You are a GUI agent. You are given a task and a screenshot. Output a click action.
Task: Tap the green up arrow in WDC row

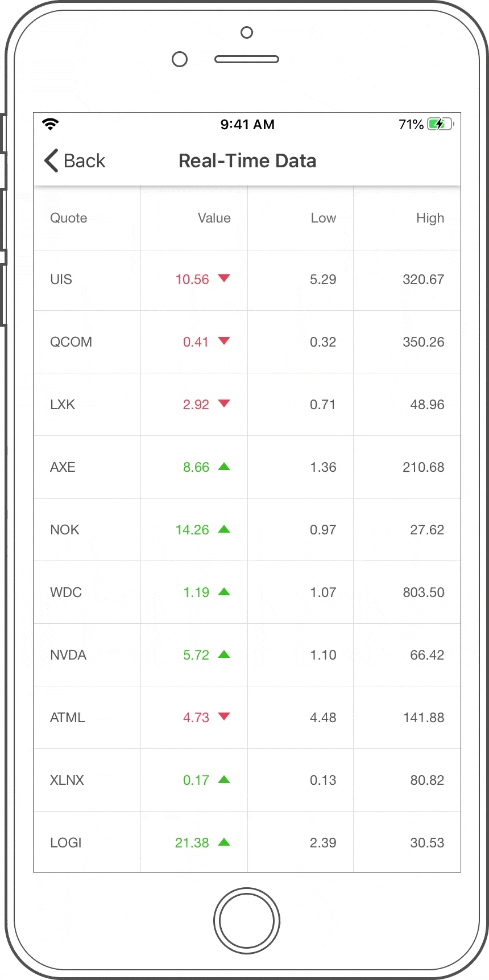click(x=224, y=592)
